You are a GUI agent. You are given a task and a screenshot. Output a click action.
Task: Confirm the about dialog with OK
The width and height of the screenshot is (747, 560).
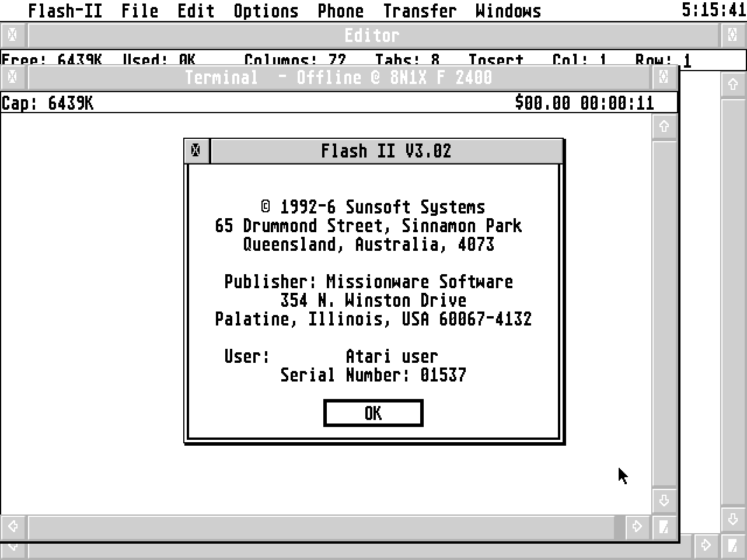click(373, 413)
